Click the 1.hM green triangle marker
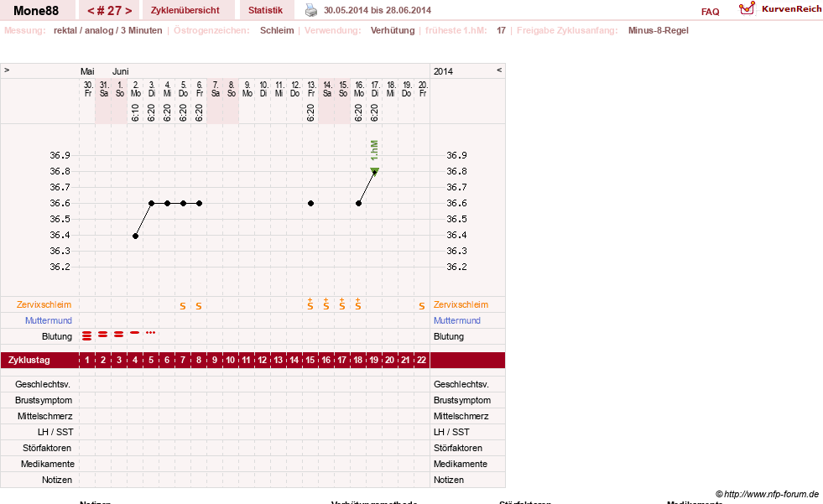This screenshot has height=504, width=823. click(374, 170)
